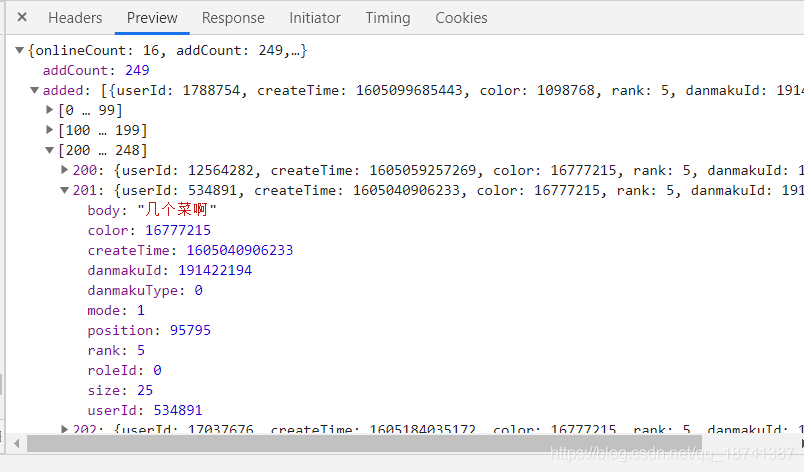Click the horizontal scrollbar thumb
Image resolution: width=804 pixels, height=472 pixels.
pos(364,443)
